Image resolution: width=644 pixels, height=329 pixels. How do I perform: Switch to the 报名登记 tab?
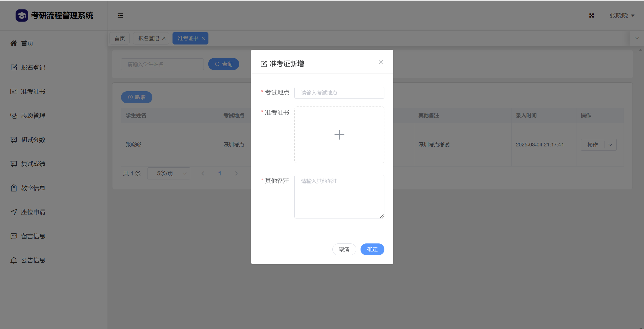[148, 38]
